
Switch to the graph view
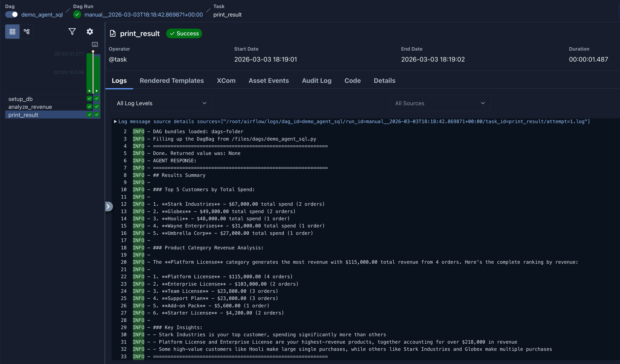click(x=27, y=32)
